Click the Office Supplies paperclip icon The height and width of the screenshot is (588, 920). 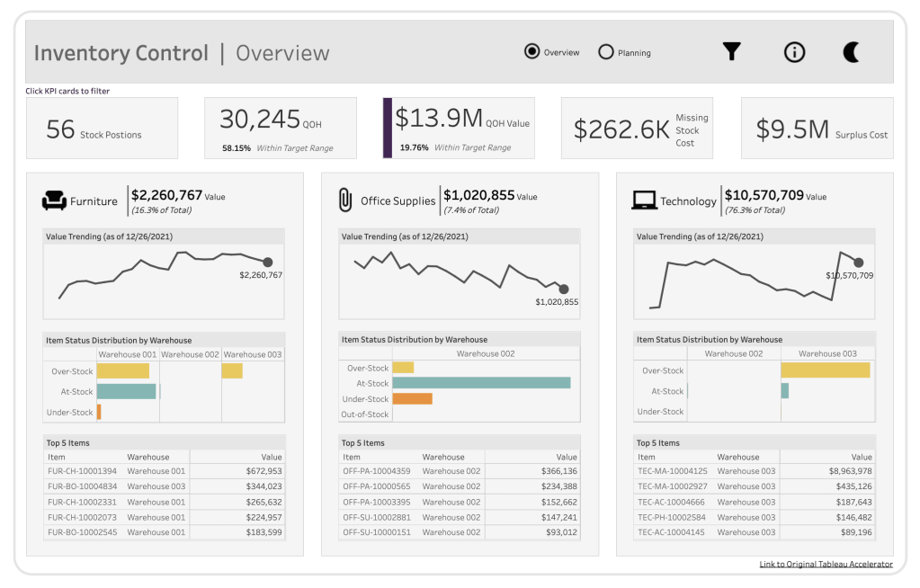point(343,200)
